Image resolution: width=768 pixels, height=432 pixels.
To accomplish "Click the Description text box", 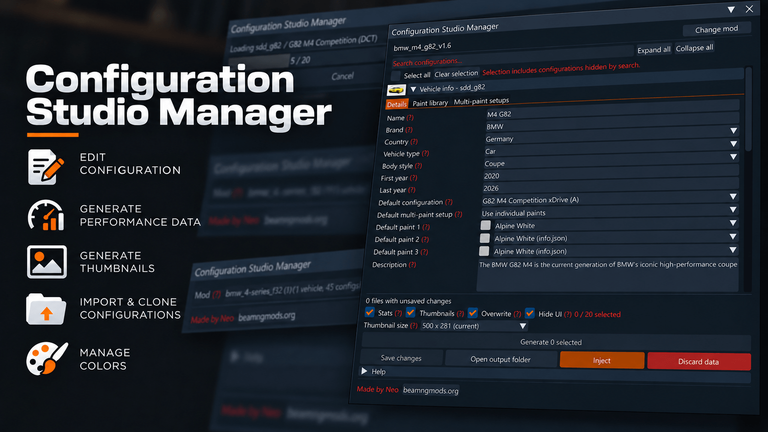I will tap(607, 276).
